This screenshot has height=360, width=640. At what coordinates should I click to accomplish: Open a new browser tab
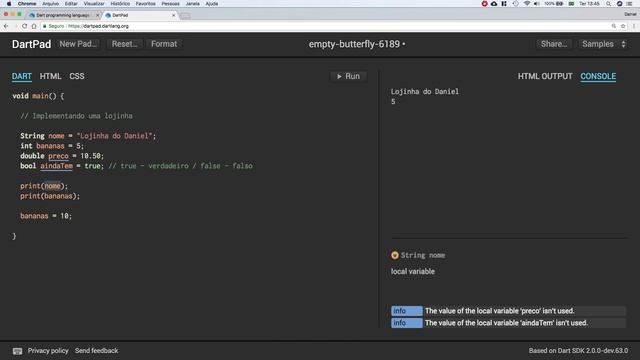(185, 16)
